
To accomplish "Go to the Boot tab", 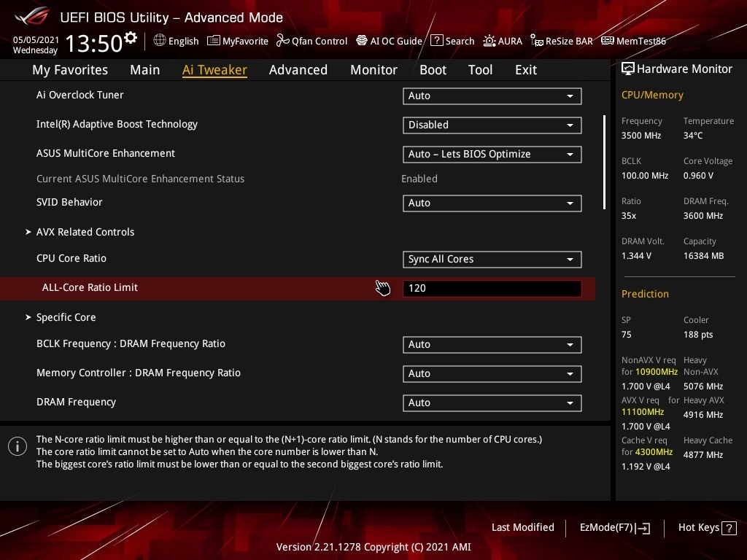I will coord(433,70).
